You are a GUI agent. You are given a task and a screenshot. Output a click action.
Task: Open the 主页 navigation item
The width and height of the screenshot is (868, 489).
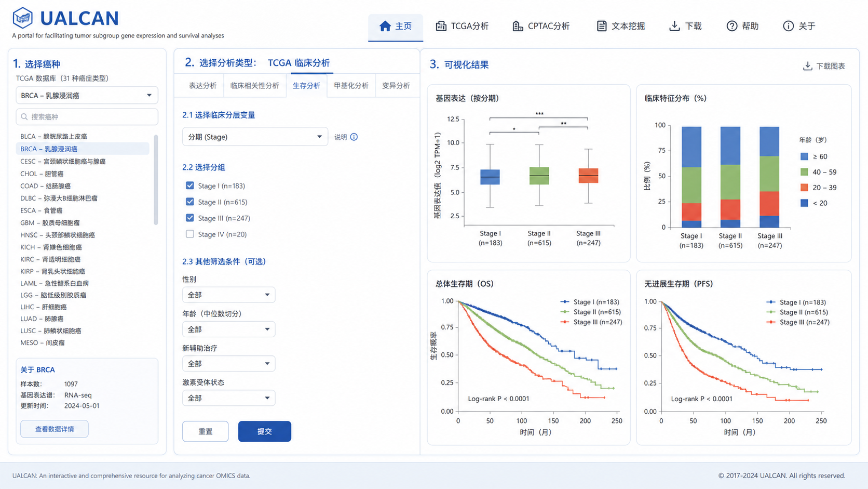[x=396, y=27]
